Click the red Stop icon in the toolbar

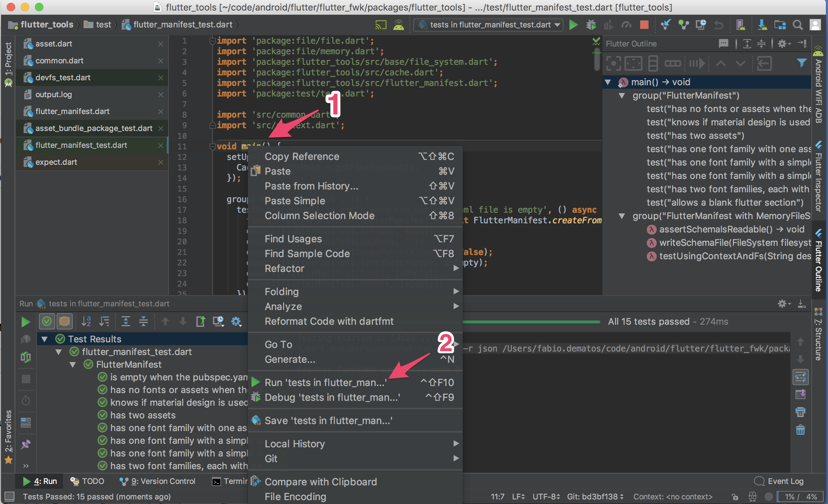644,25
